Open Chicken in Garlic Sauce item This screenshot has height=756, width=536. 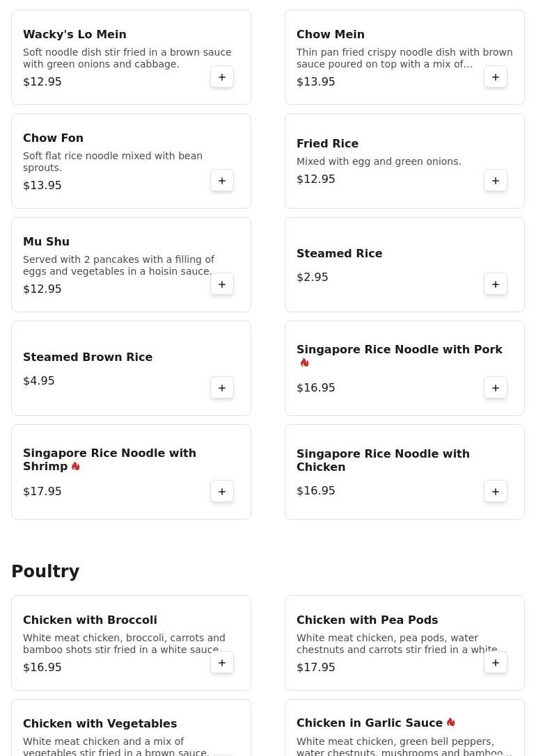point(369,723)
